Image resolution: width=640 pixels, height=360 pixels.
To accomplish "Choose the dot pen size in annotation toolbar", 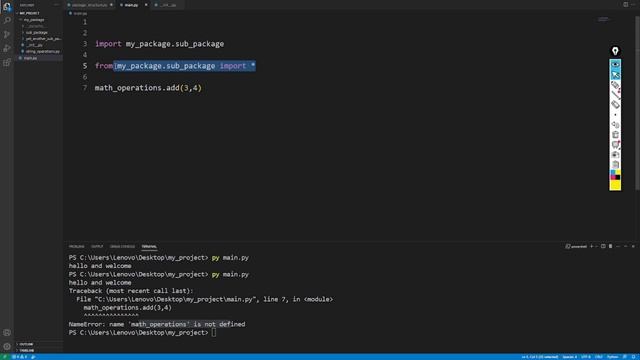I will click(x=615, y=115).
